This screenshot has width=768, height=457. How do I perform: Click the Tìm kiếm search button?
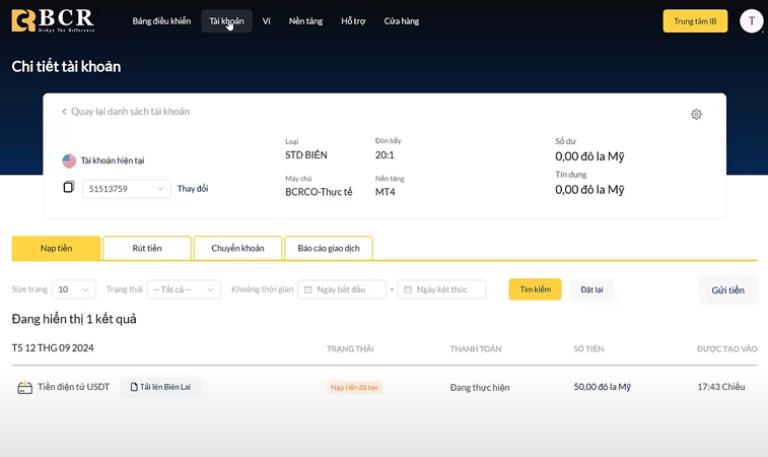coord(535,289)
